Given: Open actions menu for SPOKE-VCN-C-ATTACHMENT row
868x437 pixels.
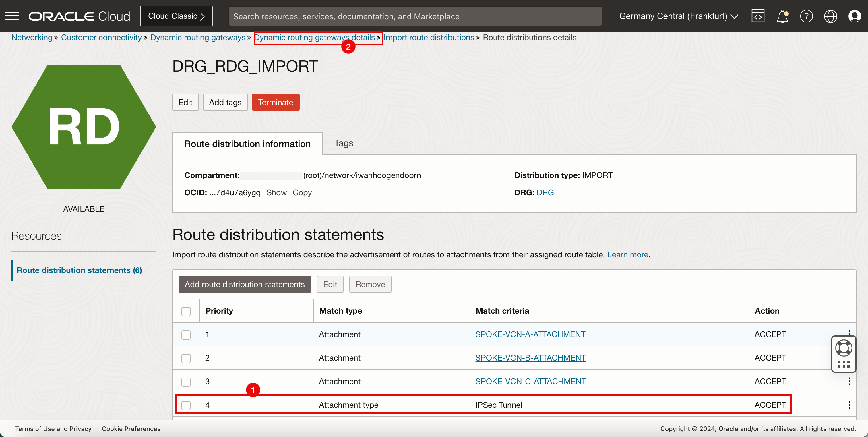Looking at the screenshot, I should click(849, 381).
